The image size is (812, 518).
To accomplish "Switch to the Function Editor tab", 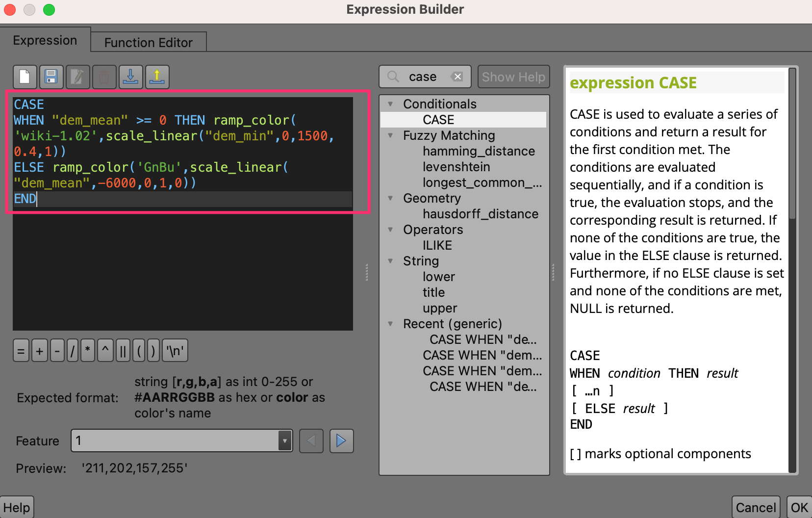I will [x=148, y=43].
